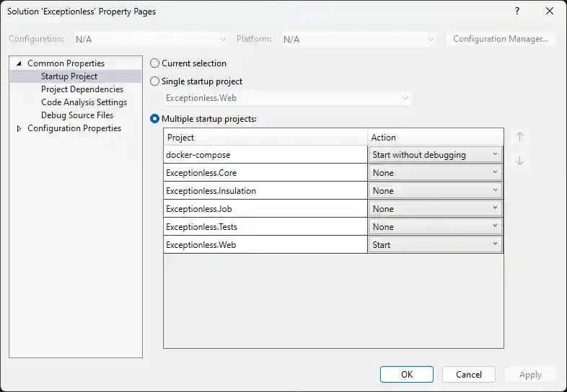Select the Current selection radio button
The image size is (567, 392).
point(155,63)
